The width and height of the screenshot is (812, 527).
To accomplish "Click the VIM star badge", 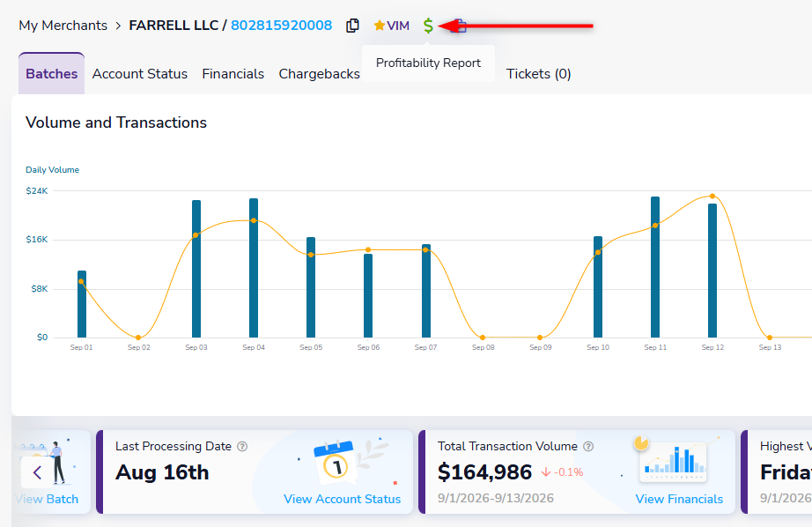I will pos(392,26).
